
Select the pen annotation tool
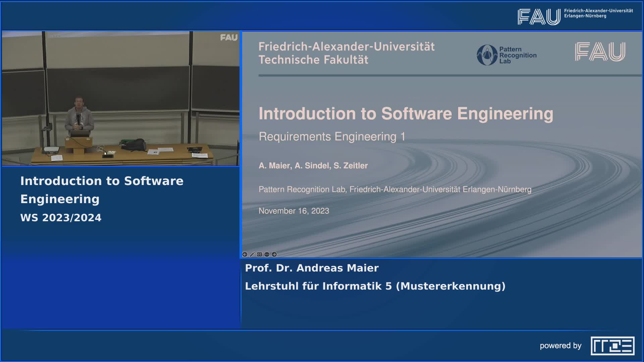[x=252, y=254]
